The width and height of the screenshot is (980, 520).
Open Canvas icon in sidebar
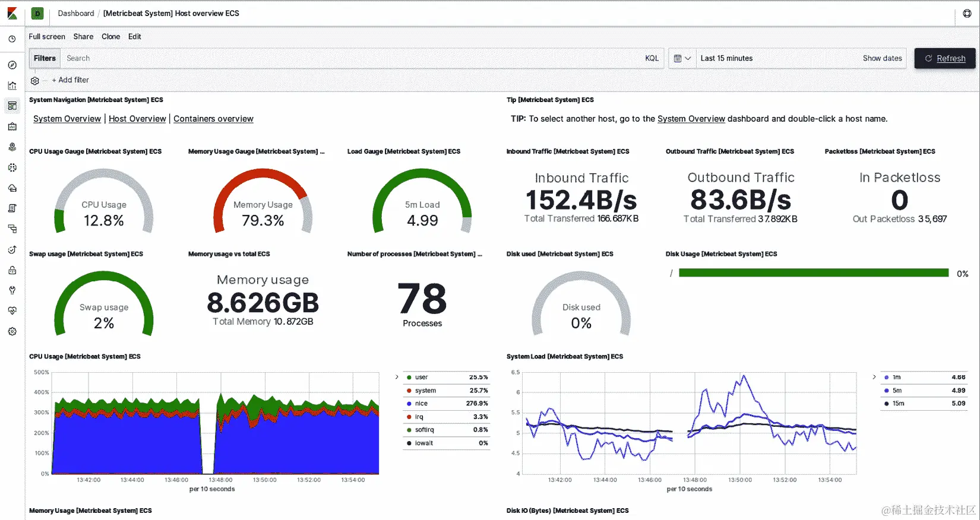pyautogui.click(x=12, y=126)
